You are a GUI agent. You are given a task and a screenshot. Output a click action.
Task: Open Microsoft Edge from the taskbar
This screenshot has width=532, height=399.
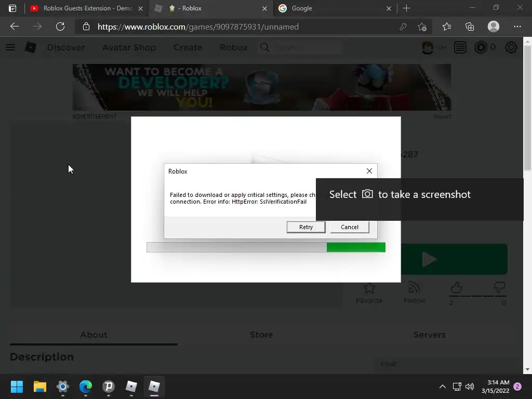click(x=86, y=387)
